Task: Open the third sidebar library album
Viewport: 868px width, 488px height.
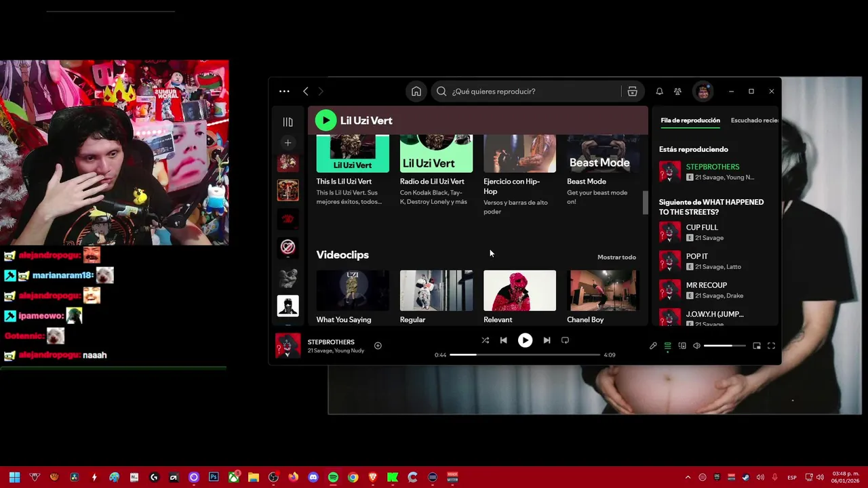Action: click(288, 218)
